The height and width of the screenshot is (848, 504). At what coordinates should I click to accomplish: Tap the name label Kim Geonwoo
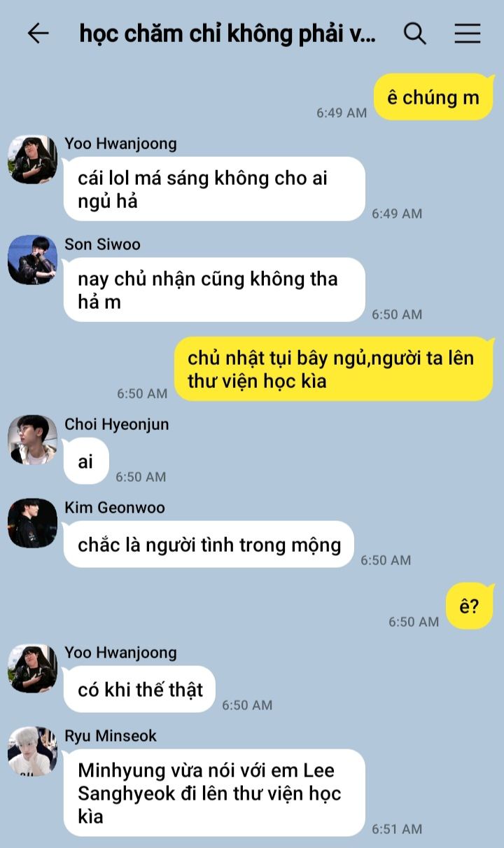pos(115,507)
